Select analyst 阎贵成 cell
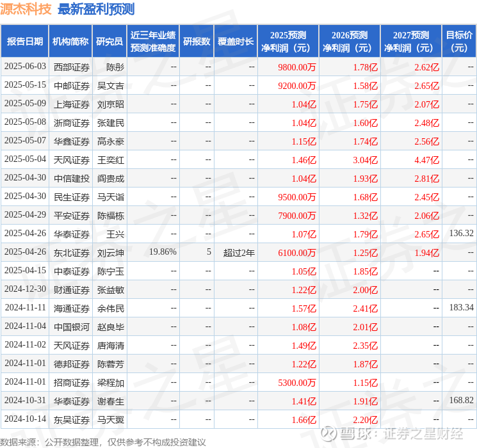The width and height of the screenshot is (477, 448). click(110, 179)
